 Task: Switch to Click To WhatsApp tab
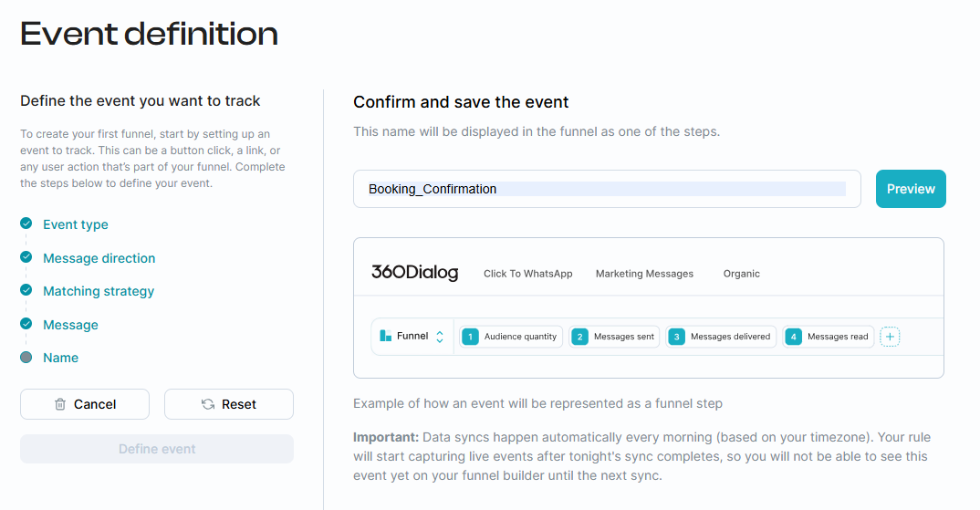527,274
